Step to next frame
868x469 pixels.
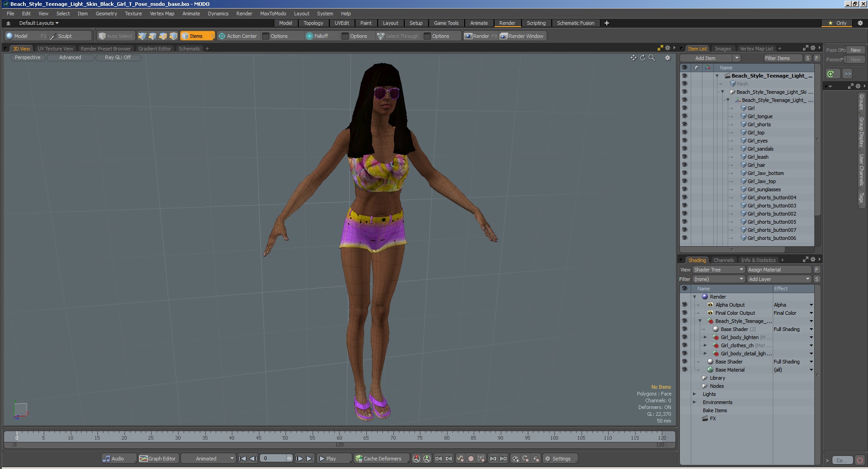(299, 459)
